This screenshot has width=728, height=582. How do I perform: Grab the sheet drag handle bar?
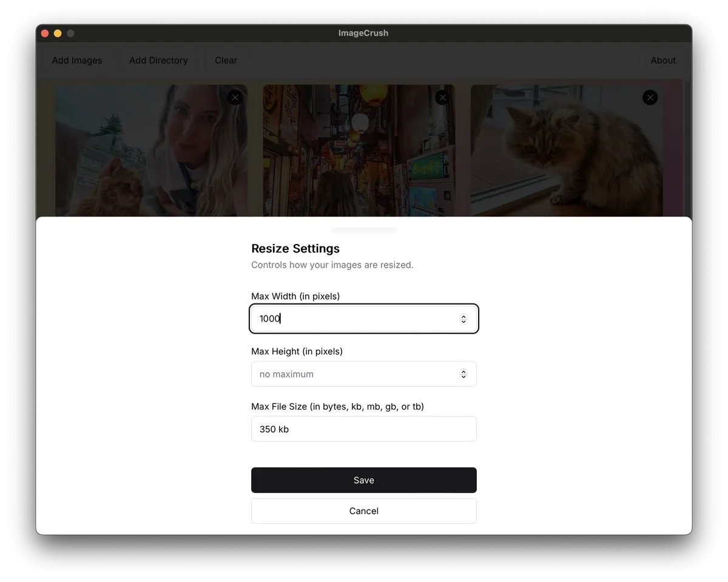pos(364,230)
